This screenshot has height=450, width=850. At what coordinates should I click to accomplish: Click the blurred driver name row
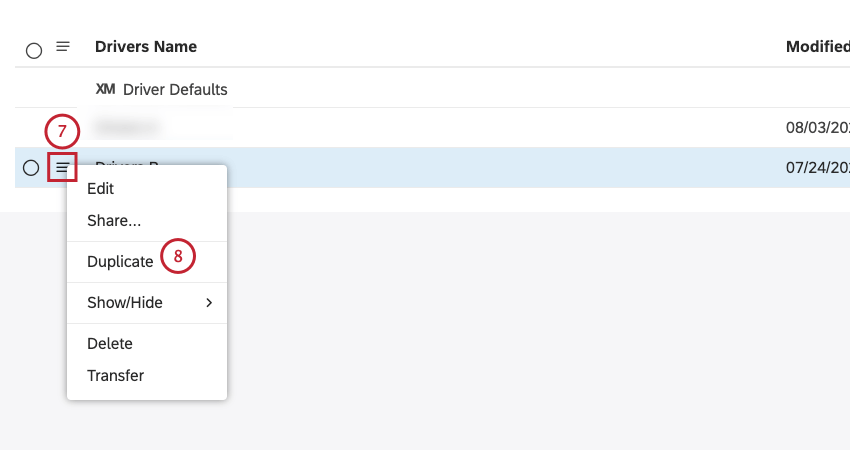[128, 127]
